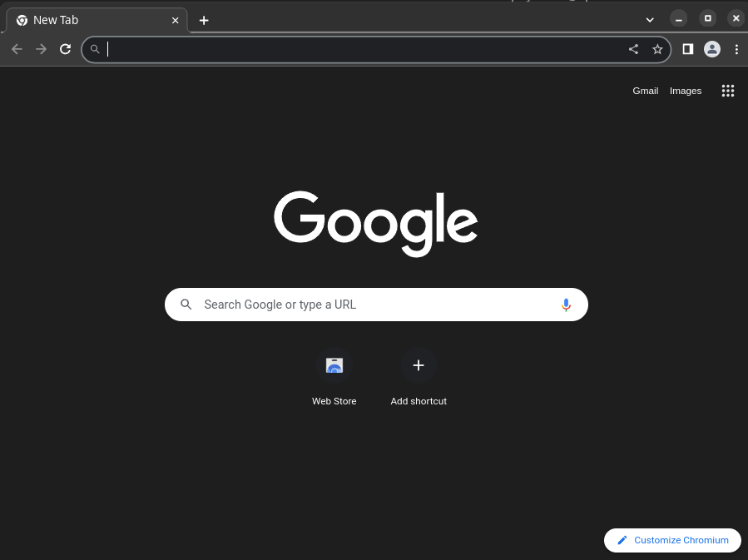This screenshot has width=748, height=560.
Task: Maximize the Chromium window
Action: point(707,18)
